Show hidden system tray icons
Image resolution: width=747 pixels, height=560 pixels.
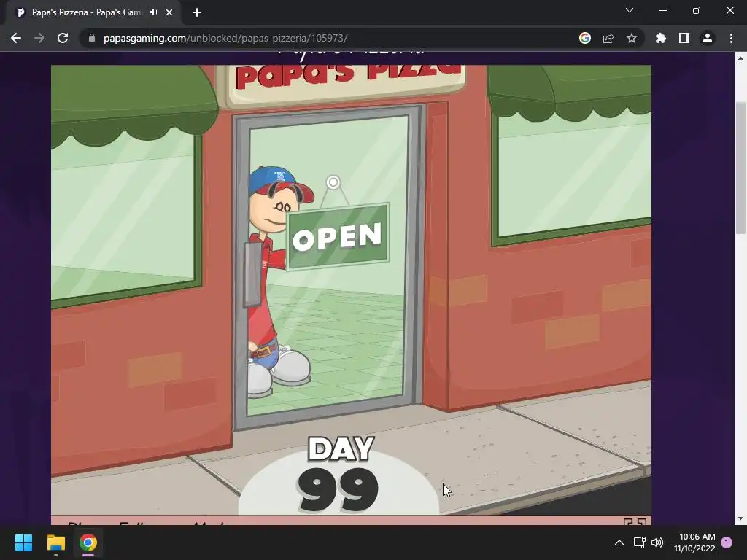619,542
